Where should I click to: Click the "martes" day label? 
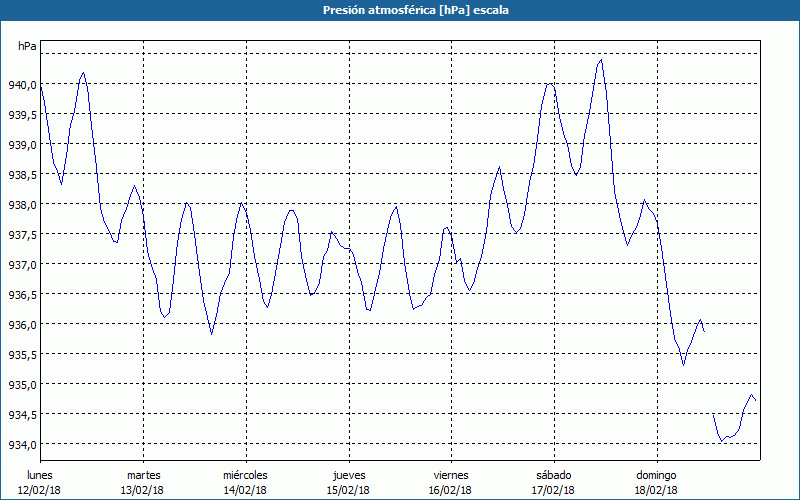(143, 475)
